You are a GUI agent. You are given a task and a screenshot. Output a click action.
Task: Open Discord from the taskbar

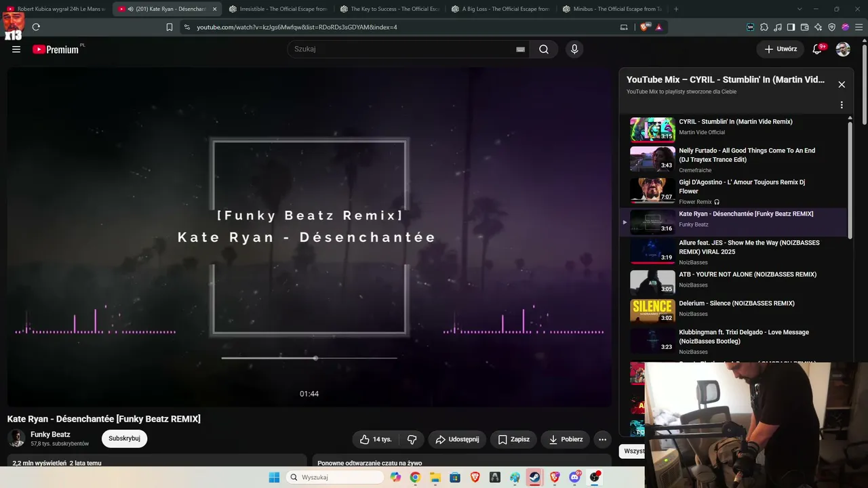coord(575,477)
